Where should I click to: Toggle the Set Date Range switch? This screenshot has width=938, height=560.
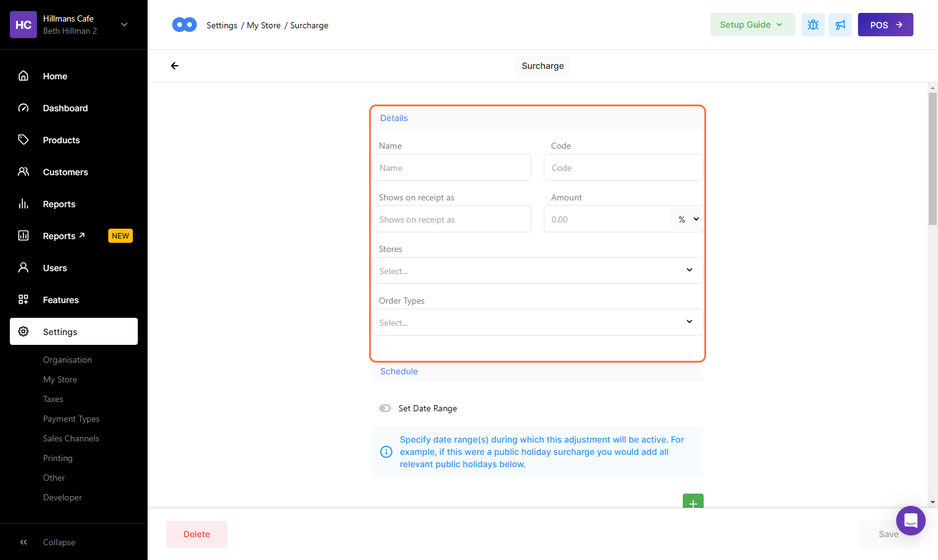pos(385,408)
